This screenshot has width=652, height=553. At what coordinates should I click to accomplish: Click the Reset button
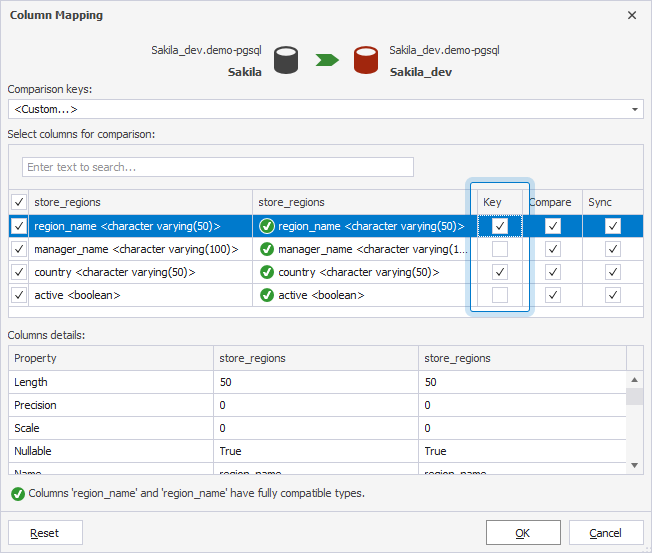coord(45,533)
